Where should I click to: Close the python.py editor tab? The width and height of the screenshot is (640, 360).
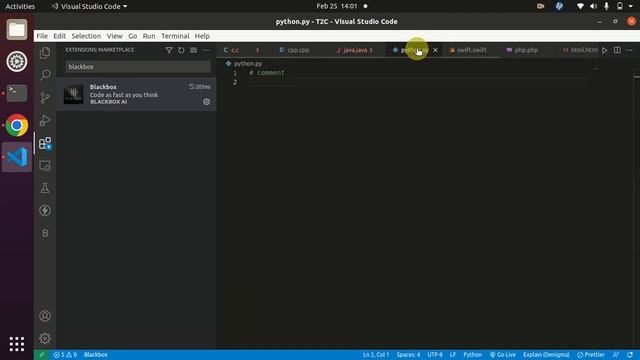tap(435, 50)
